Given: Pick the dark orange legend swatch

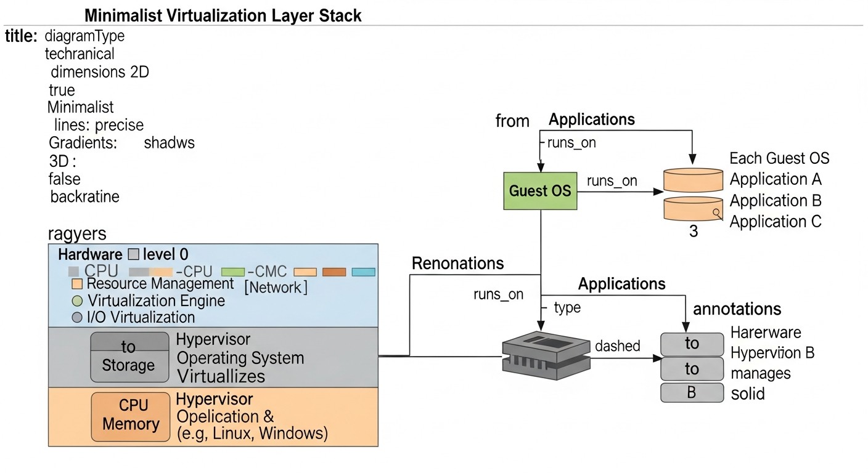Looking at the screenshot, I should point(335,272).
